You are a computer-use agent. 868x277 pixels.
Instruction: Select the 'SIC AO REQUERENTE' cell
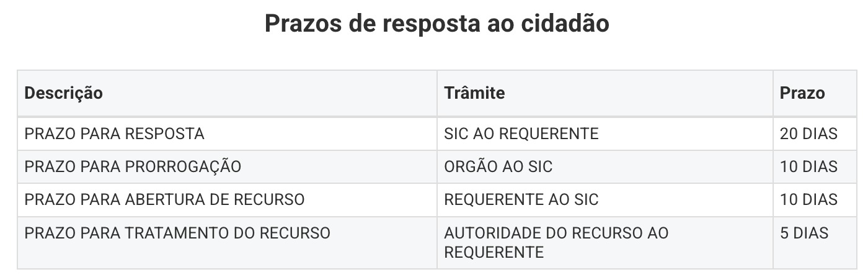click(521, 134)
